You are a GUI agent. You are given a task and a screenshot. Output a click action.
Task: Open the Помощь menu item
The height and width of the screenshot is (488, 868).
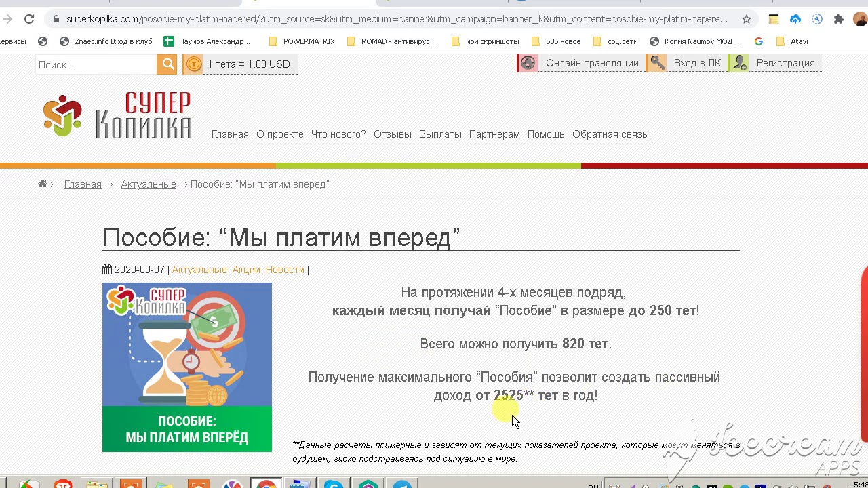coord(546,134)
